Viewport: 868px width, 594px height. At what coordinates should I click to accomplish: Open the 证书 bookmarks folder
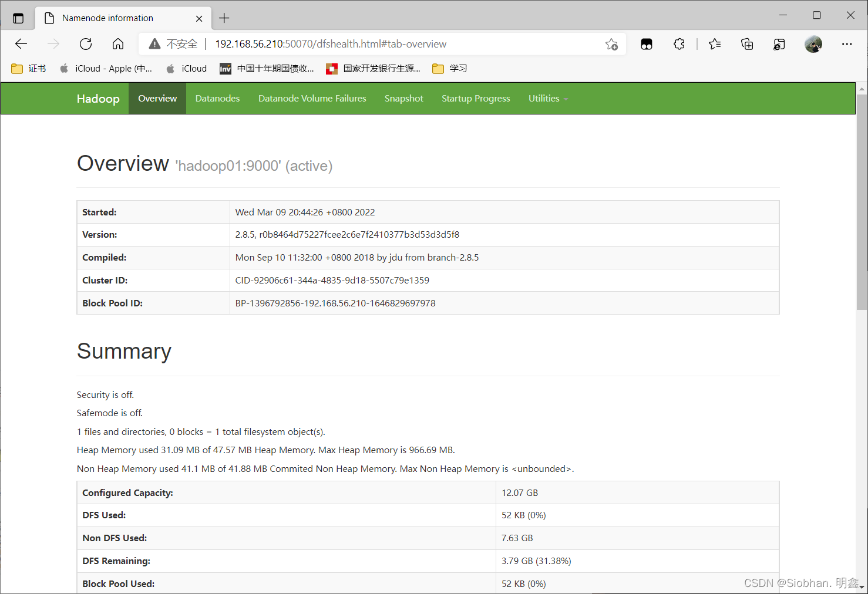(x=29, y=69)
